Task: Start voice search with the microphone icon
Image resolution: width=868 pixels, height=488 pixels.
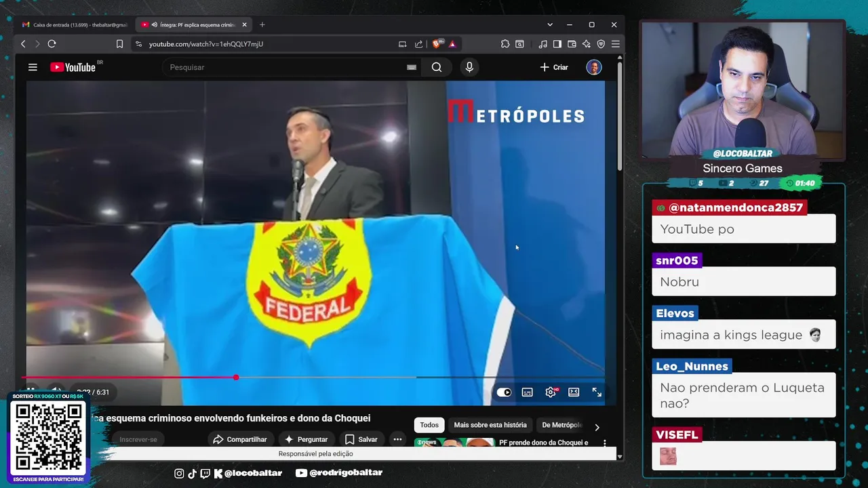Action: point(469,67)
